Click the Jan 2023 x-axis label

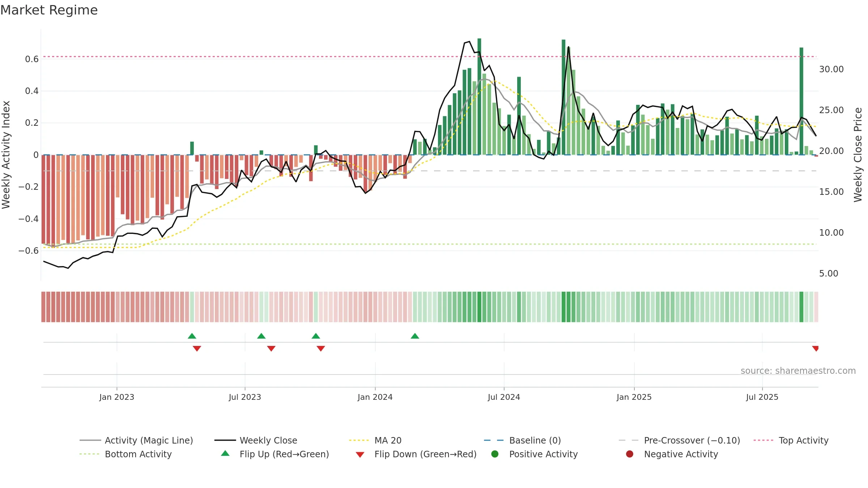click(x=117, y=397)
